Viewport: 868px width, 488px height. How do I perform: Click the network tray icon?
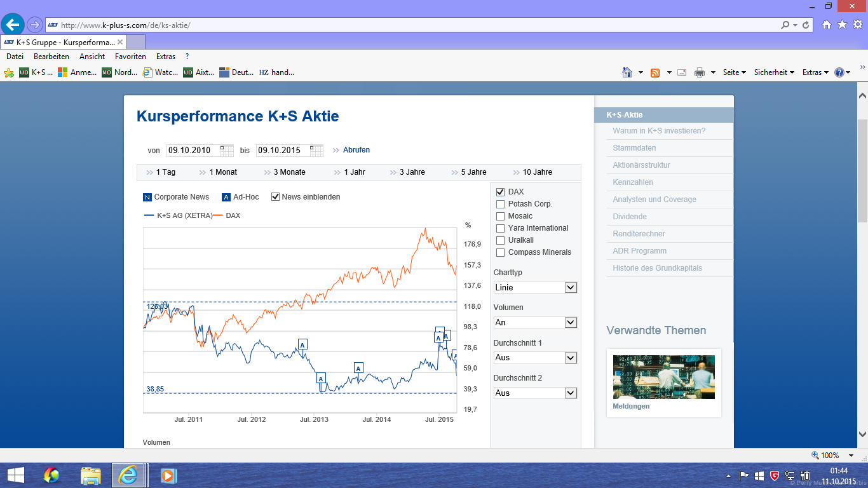pyautogui.click(x=790, y=475)
